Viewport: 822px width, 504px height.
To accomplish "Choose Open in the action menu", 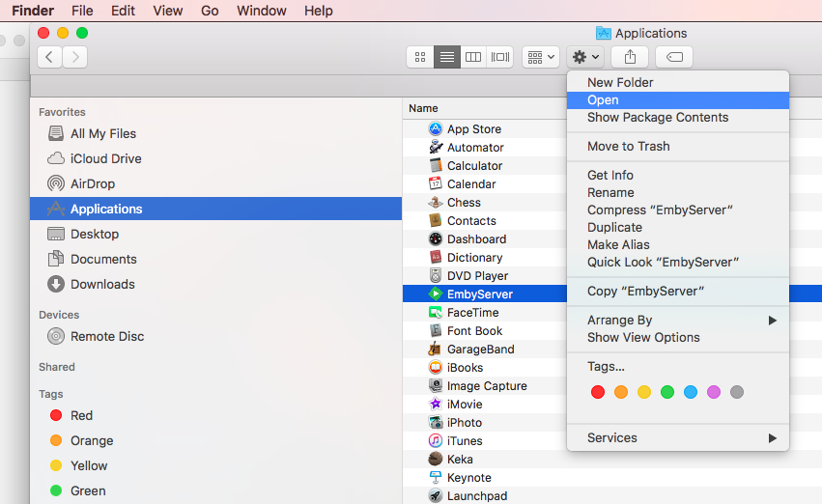I will coord(678,100).
